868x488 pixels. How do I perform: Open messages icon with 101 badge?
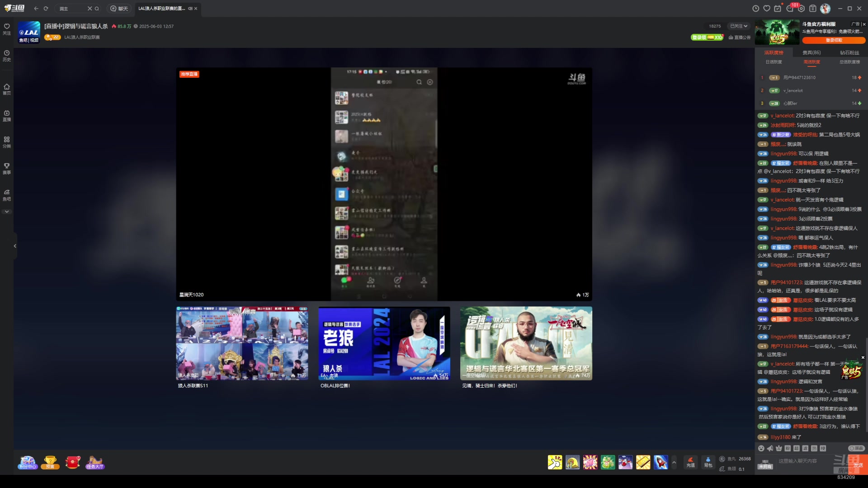790,9
